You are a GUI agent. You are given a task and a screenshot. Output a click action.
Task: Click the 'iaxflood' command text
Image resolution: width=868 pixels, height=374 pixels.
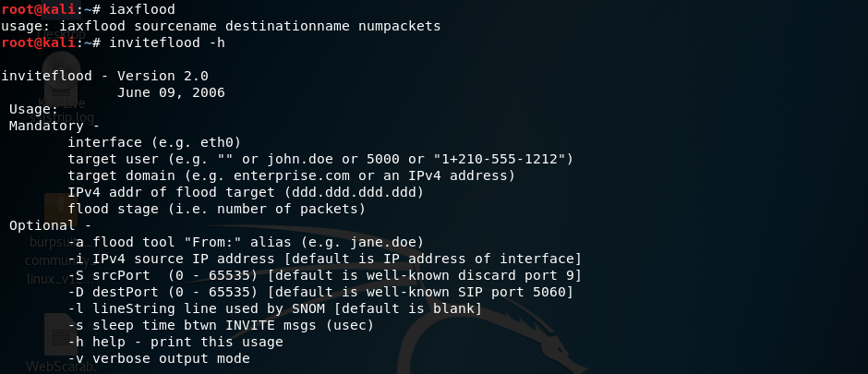(141, 9)
